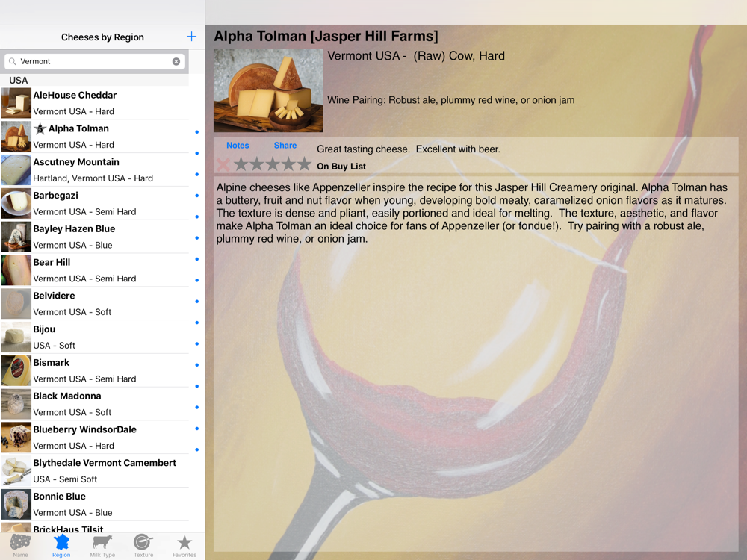
Task: Select Bear Hill cheese
Action: [x=95, y=270]
